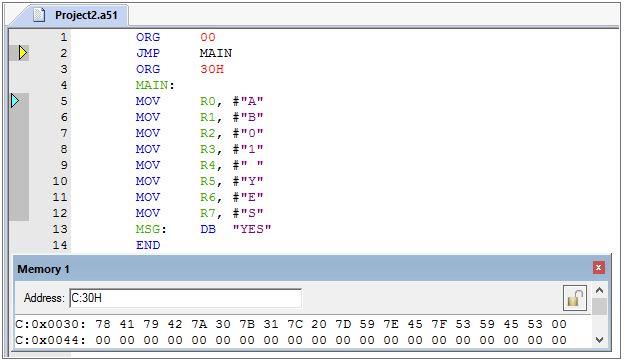Click the R4 register on line 9
Viewport: 627px width, 360px height.
(208, 165)
